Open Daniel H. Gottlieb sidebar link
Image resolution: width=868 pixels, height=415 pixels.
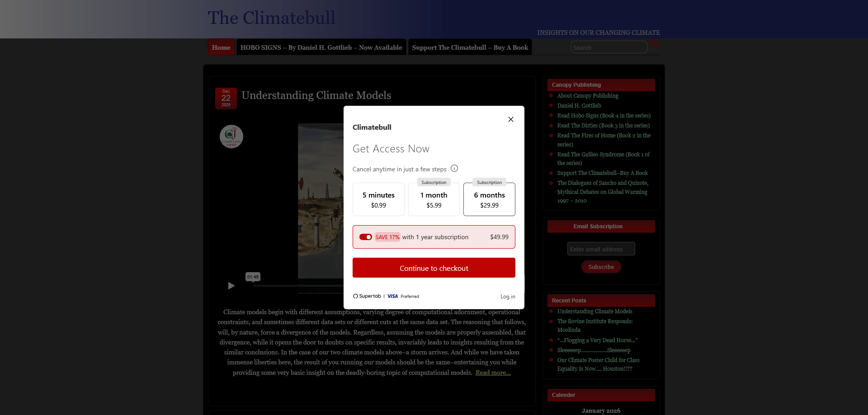point(579,106)
